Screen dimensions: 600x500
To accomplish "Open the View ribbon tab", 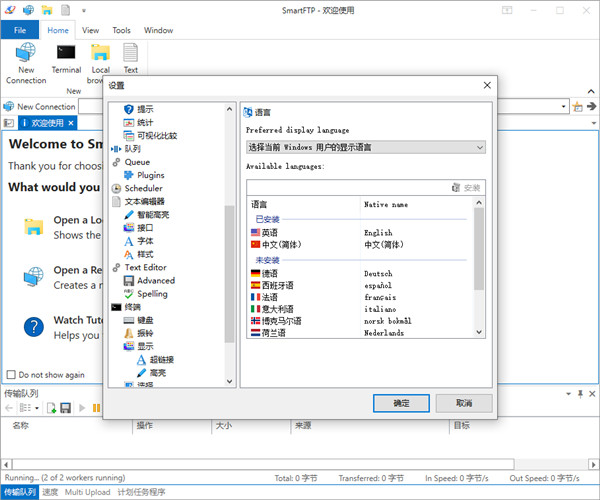I will [x=90, y=30].
